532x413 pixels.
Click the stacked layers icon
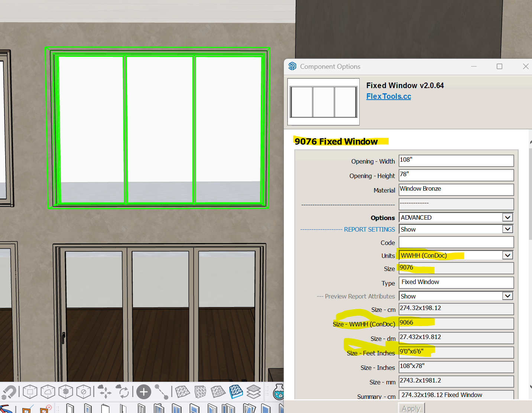click(x=254, y=391)
